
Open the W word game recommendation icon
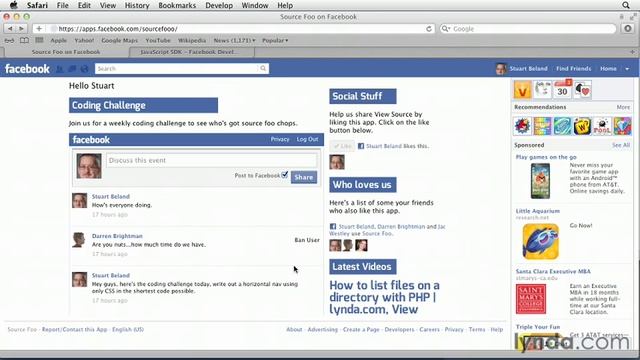tap(582, 126)
